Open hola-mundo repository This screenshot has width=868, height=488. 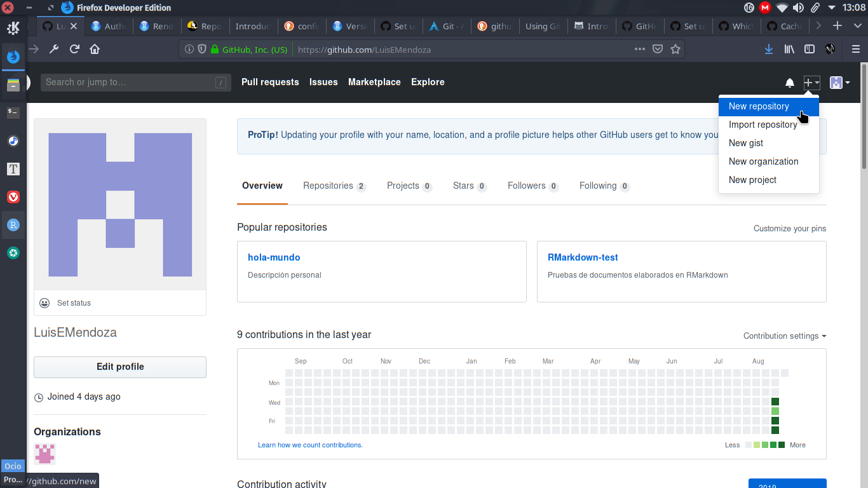coord(274,257)
